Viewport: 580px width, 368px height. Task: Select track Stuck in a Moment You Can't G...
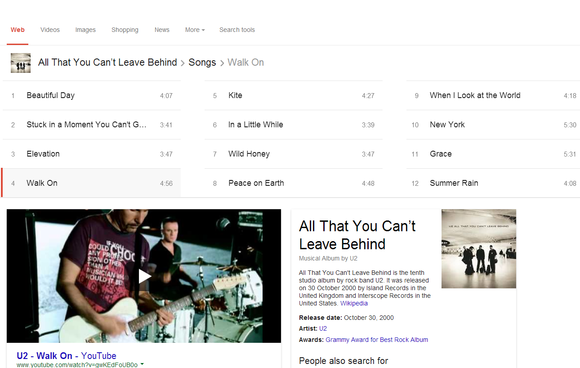click(92, 125)
